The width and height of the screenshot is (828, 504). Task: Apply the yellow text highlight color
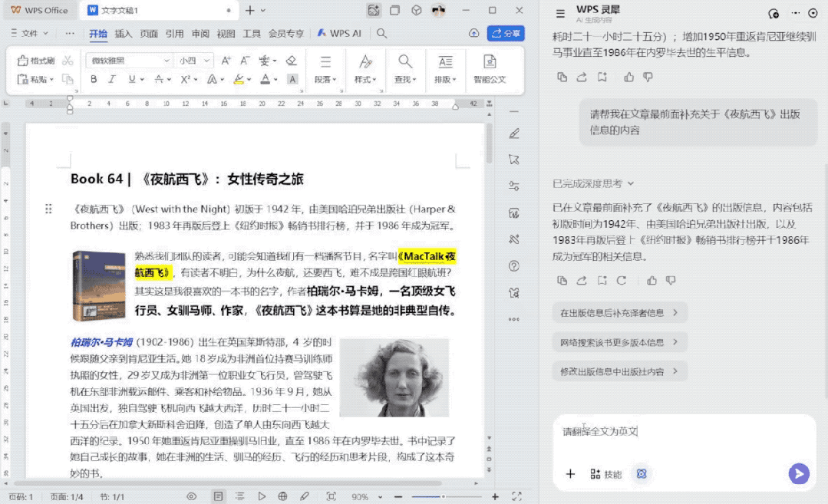pos(239,79)
